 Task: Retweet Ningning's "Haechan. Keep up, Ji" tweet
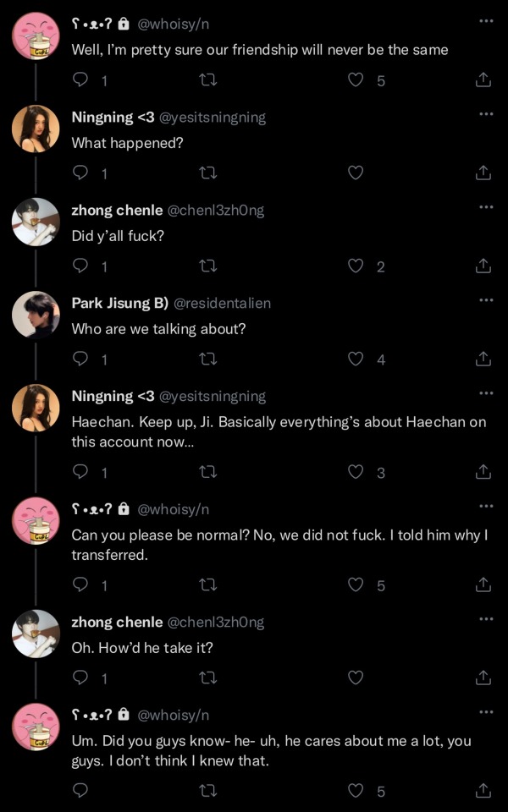click(207, 471)
